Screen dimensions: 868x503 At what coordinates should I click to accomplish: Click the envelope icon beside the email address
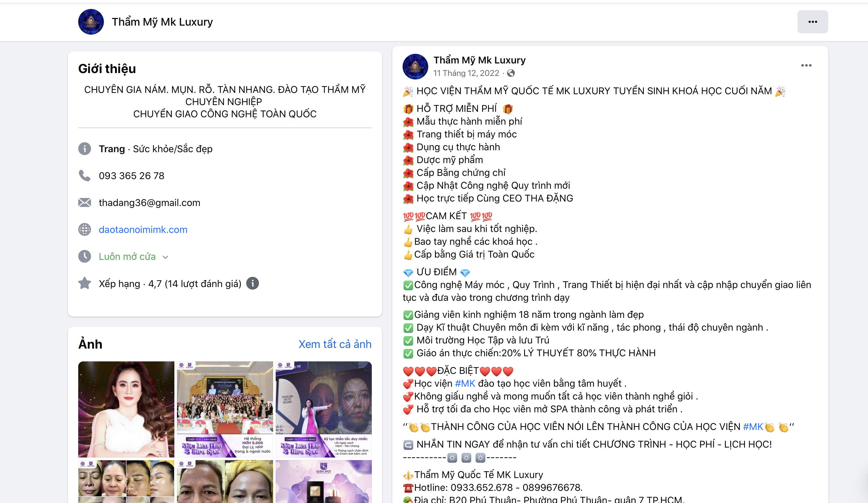(x=84, y=202)
